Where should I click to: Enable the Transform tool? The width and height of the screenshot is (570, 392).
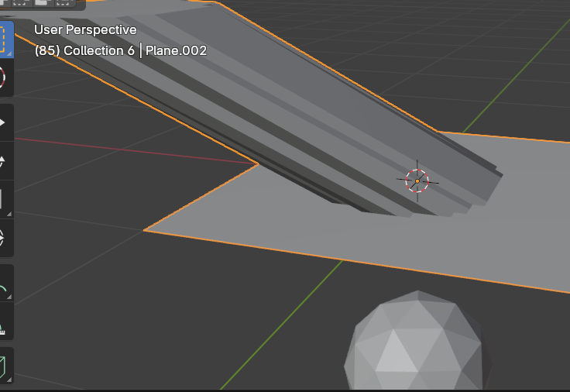click(5, 238)
